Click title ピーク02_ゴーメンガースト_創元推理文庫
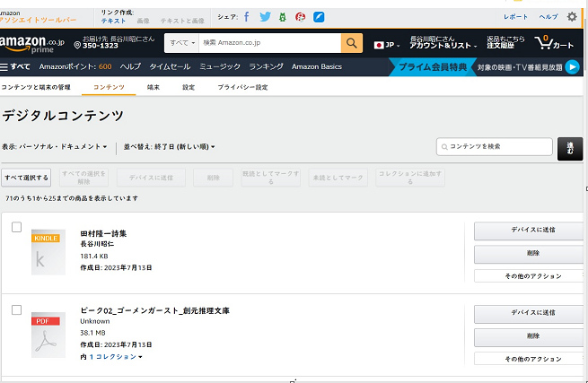The image size is (588, 383). (x=155, y=310)
